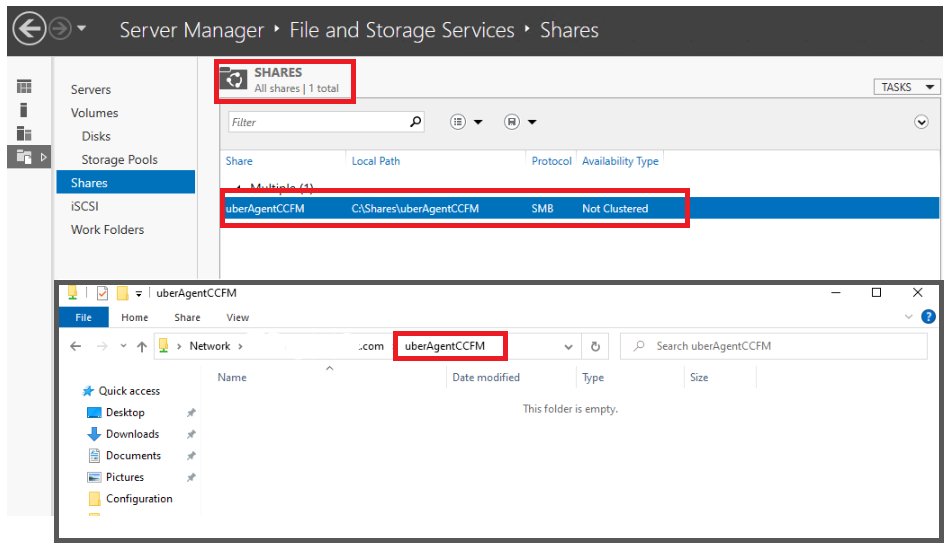Select Shares in the navigation pane
Viewport: 951px width, 549px height.
(126, 183)
